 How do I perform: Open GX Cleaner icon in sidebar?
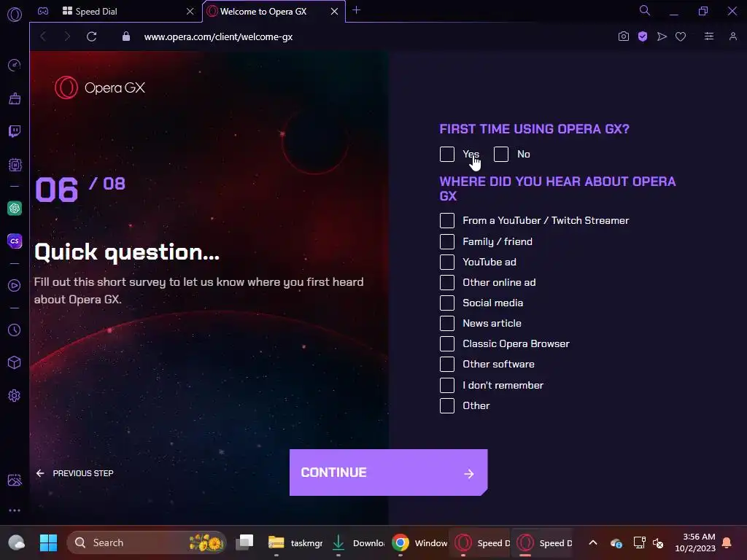pyautogui.click(x=15, y=98)
